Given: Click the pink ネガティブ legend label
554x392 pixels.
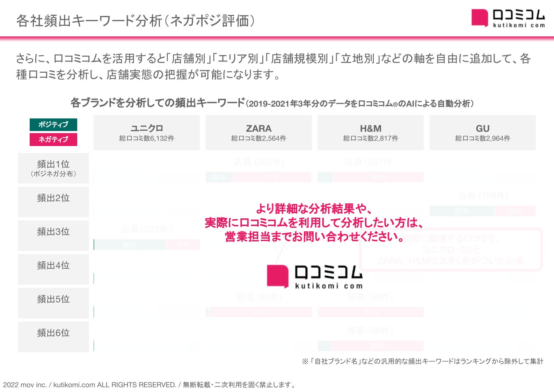Looking at the screenshot, I should coord(53,139).
